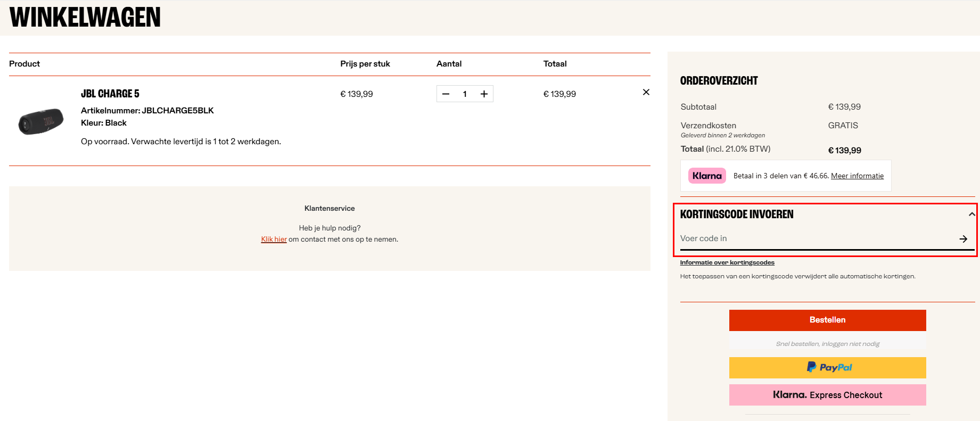980x421 pixels.
Task: Click the WINKELWAGEN page heading
Action: tap(85, 17)
